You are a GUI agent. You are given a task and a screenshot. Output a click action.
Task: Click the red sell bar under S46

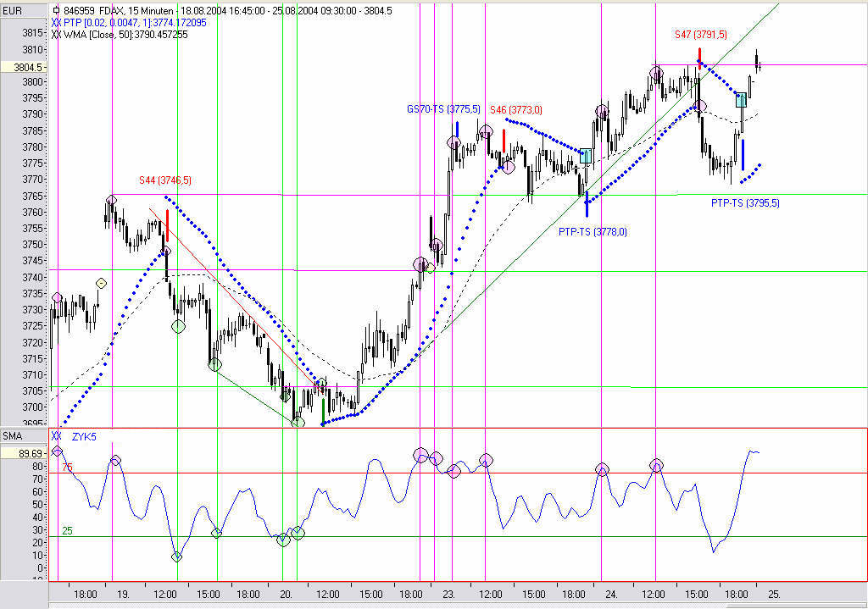click(504, 141)
